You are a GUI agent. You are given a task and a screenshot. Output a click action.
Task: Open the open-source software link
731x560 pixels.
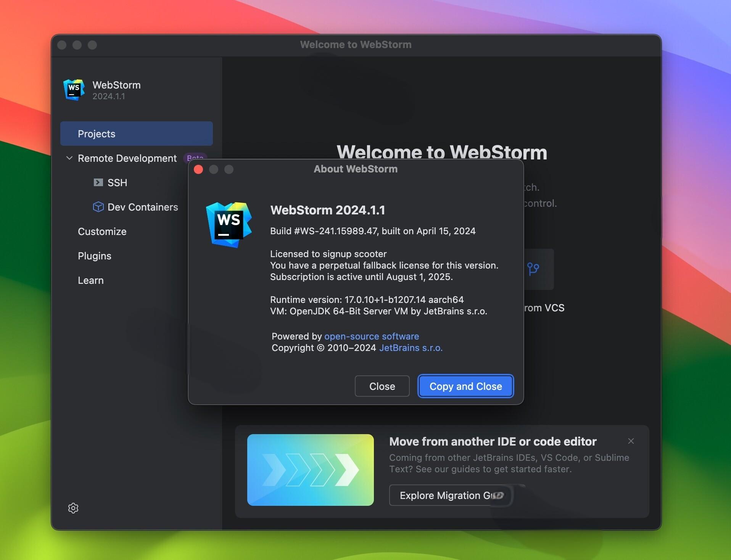[x=371, y=336]
